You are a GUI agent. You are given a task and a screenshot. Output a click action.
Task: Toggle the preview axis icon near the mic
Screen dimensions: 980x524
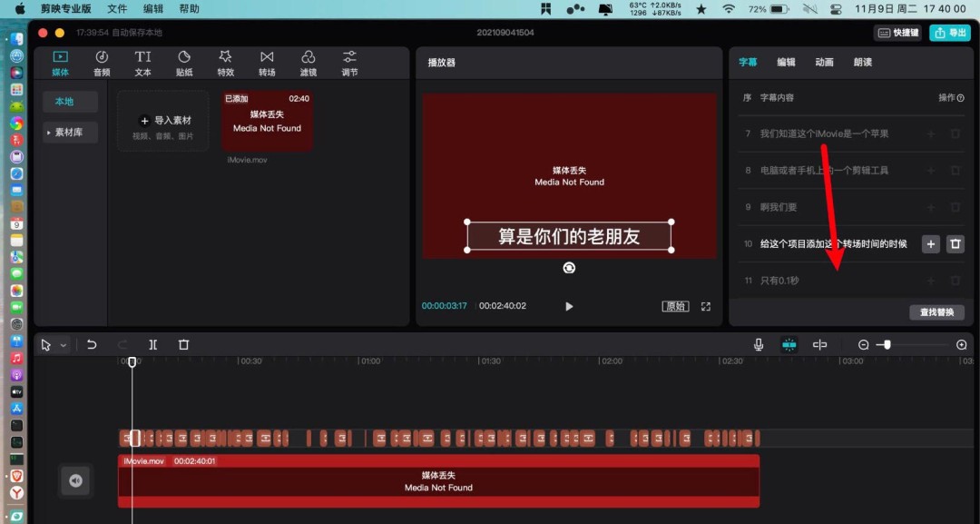click(x=819, y=344)
